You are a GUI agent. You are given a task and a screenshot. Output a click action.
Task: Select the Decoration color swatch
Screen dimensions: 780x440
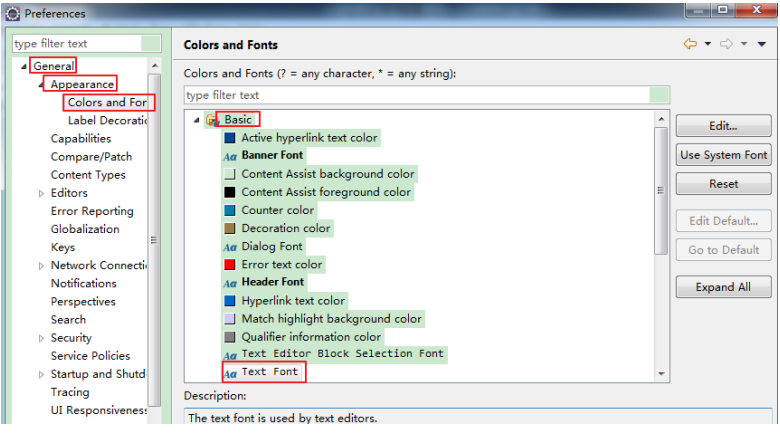[x=229, y=228]
